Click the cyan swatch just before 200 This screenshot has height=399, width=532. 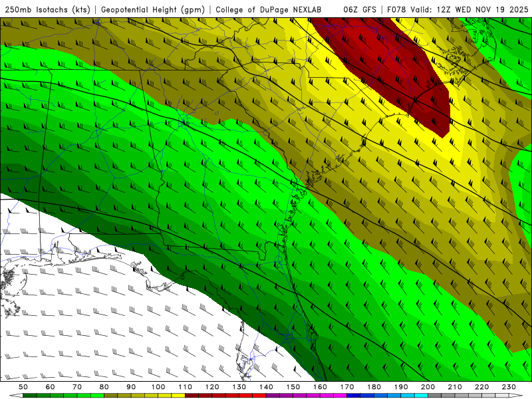point(421,396)
